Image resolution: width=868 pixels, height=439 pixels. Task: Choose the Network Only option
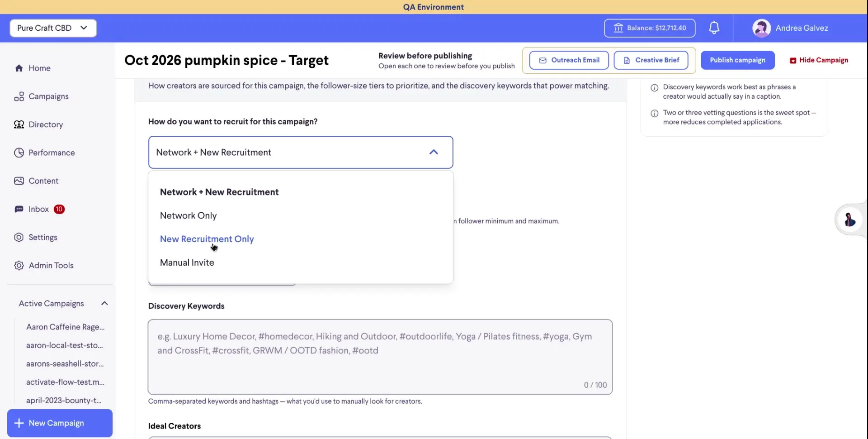point(189,215)
